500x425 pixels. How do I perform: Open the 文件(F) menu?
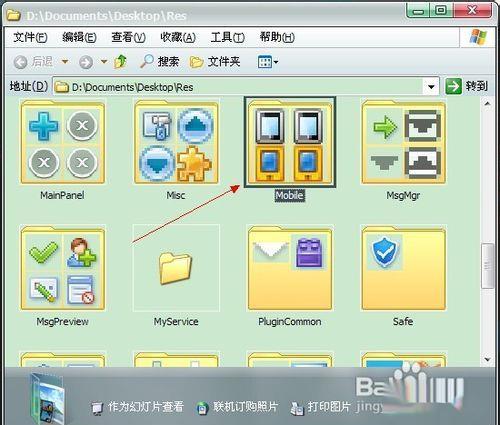coord(30,37)
